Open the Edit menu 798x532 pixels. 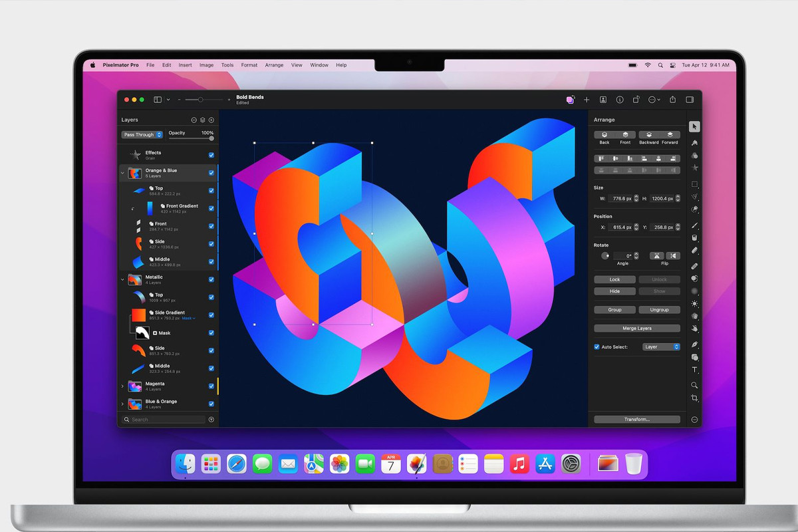coord(166,65)
